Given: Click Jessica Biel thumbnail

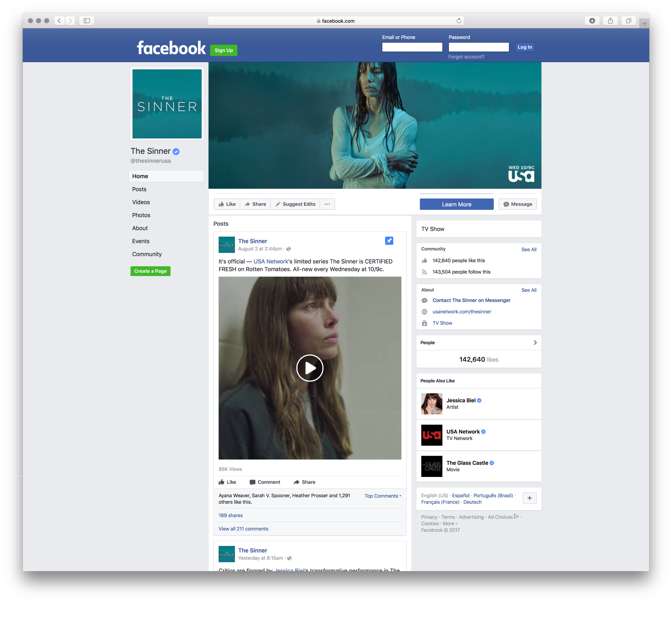Looking at the screenshot, I should (431, 404).
